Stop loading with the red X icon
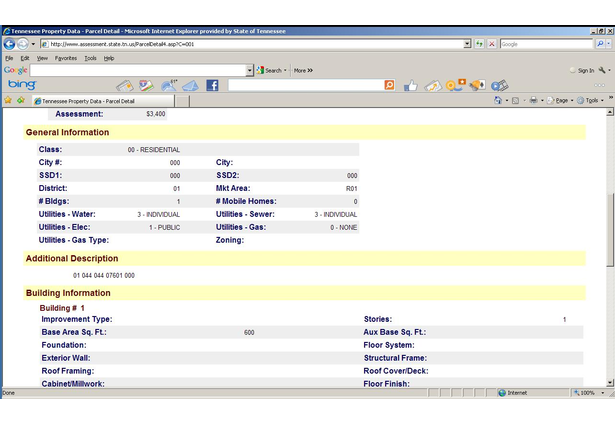The height and width of the screenshot is (424, 615). (491, 44)
